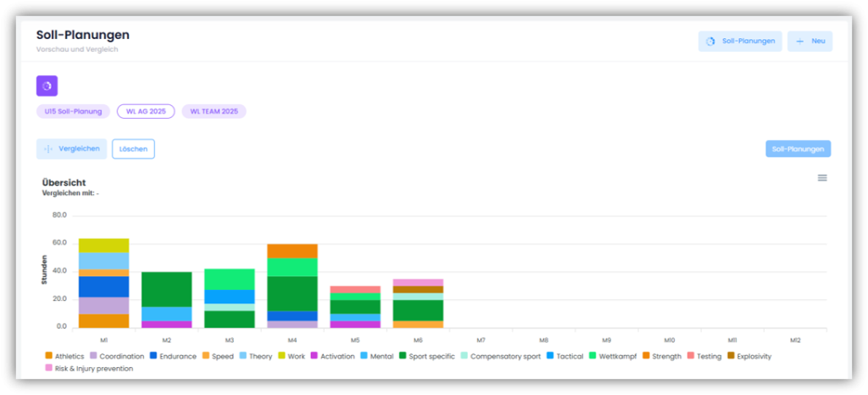This screenshot has height=395, width=868.
Task: Select the WL AG 2025 tab
Action: (x=145, y=111)
